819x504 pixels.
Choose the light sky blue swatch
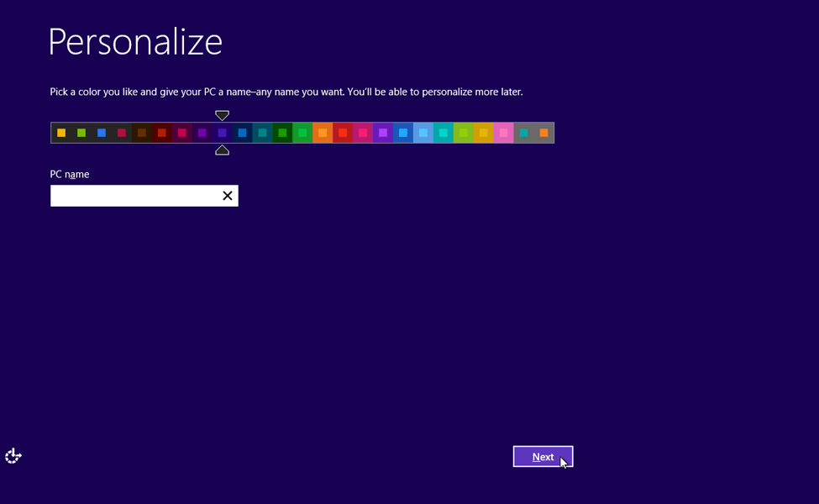coord(423,133)
